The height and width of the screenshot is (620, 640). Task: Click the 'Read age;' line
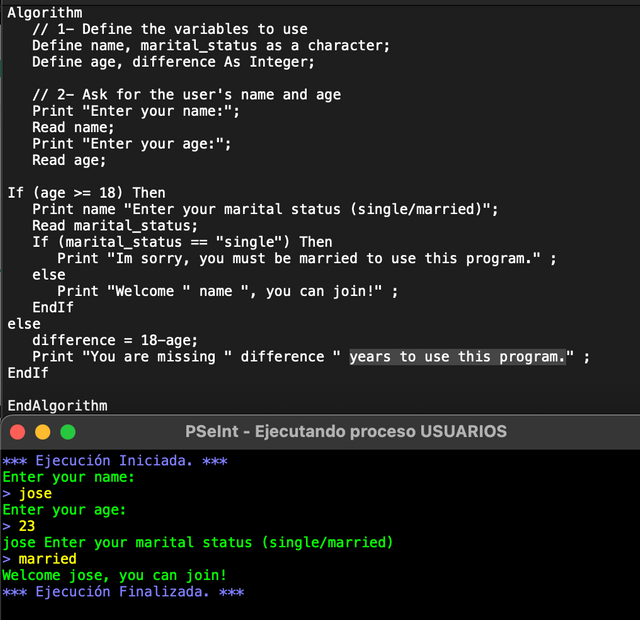point(69,160)
